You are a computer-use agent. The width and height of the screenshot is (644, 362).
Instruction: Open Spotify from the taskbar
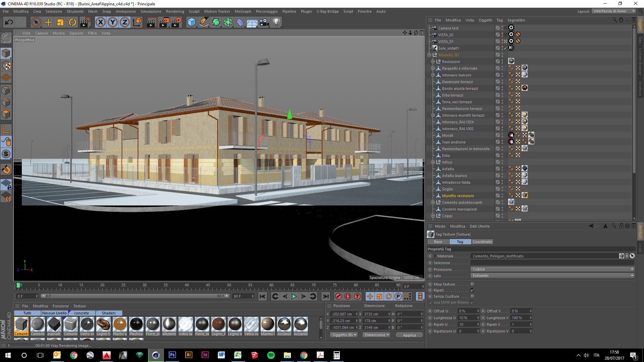[x=271, y=355]
